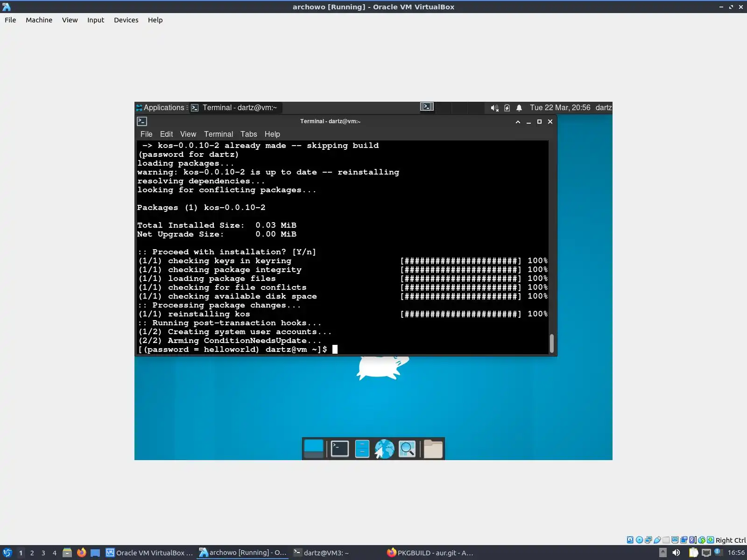747x560 pixels.
Task: Switch to host workspace 1
Action: pyautogui.click(x=21, y=553)
